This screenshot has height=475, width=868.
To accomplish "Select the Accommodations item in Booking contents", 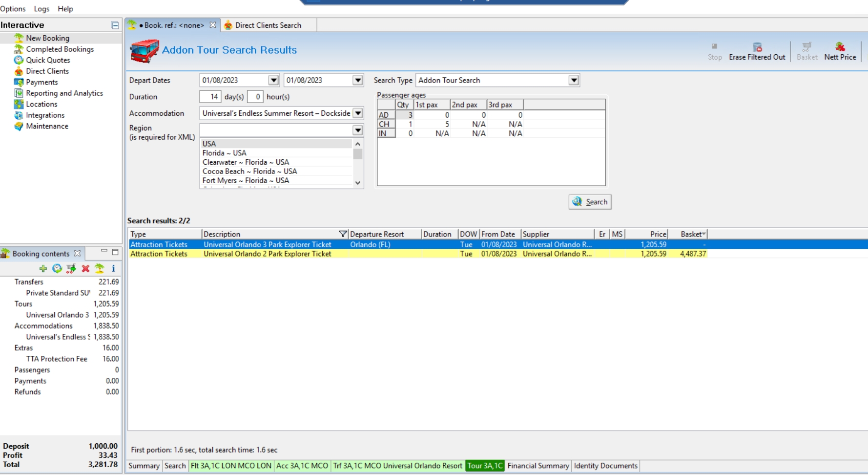I will click(43, 326).
